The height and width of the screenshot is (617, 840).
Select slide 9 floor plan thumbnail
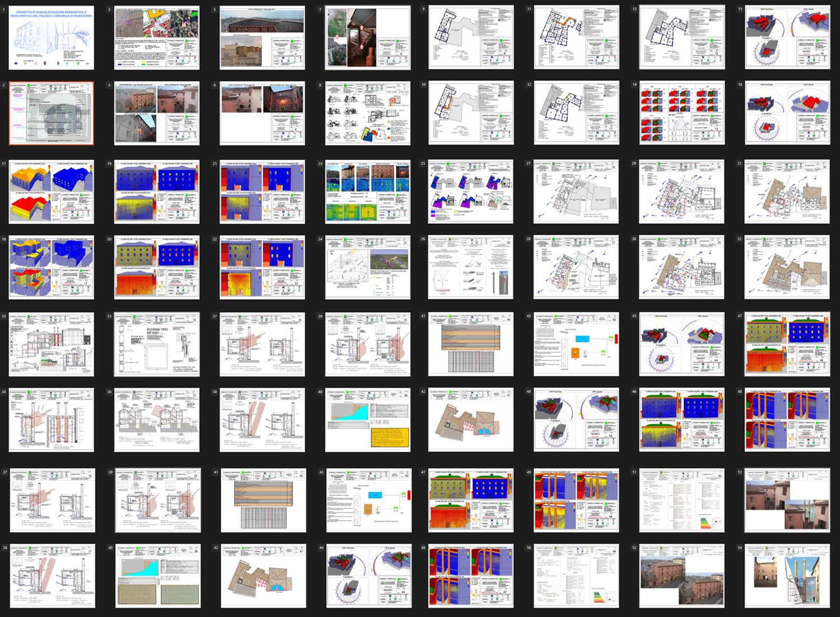(x=471, y=38)
